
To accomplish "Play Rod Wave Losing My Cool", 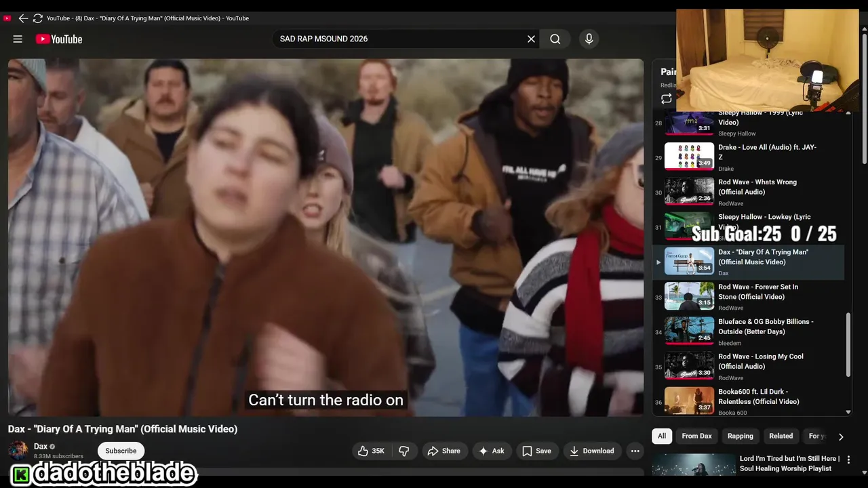I will (x=689, y=365).
